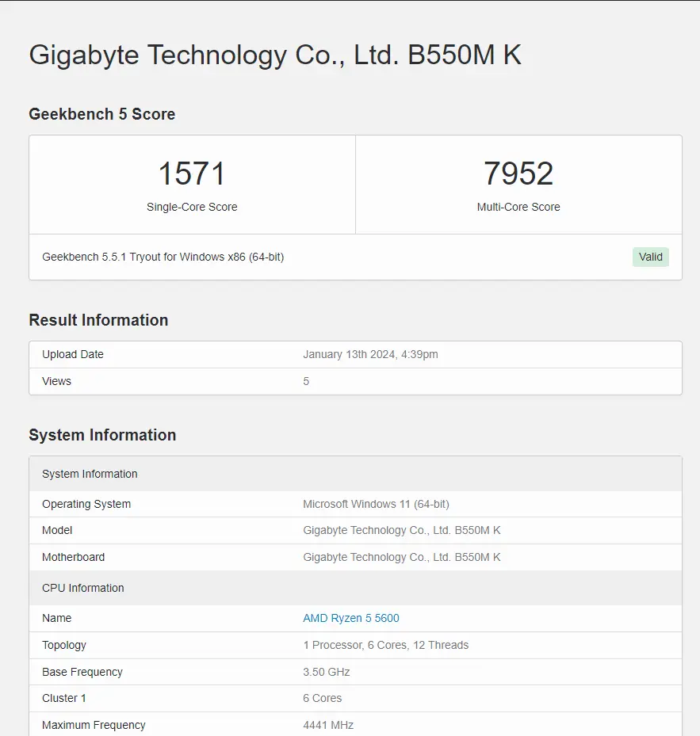Image resolution: width=700 pixels, height=736 pixels.
Task: Click the Topology label
Action: click(64, 646)
